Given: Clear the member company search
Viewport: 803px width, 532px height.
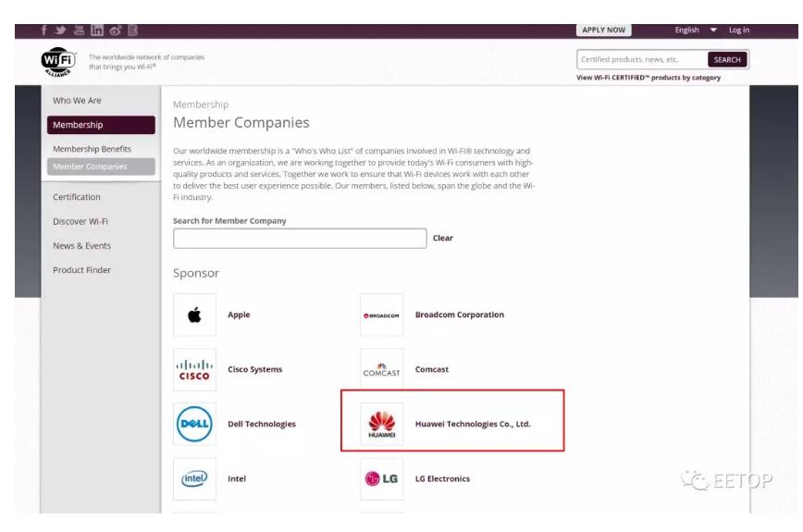Looking at the screenshot, I should (443, 238).
